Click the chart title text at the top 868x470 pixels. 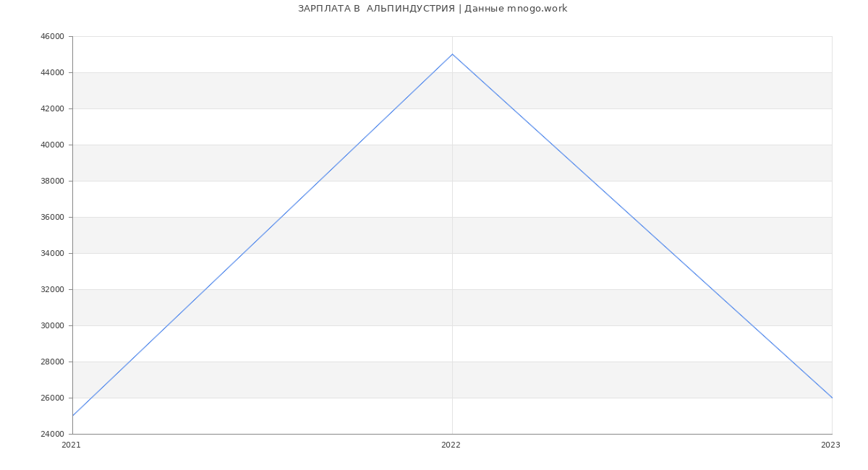coord(433,9)
